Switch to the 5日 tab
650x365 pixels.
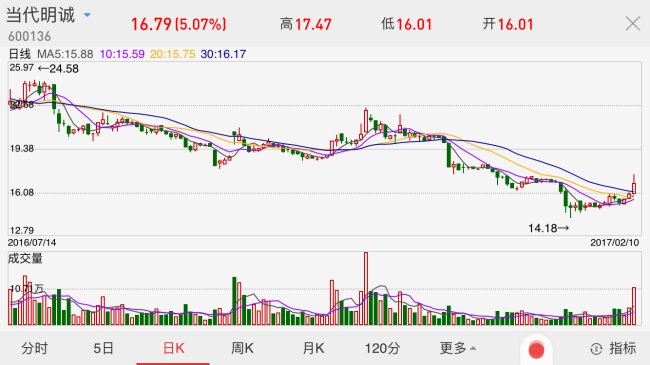click(103, 348)
